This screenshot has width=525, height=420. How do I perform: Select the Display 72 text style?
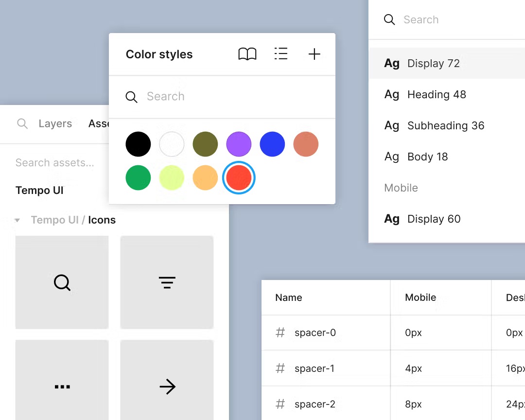coord(433,63)
